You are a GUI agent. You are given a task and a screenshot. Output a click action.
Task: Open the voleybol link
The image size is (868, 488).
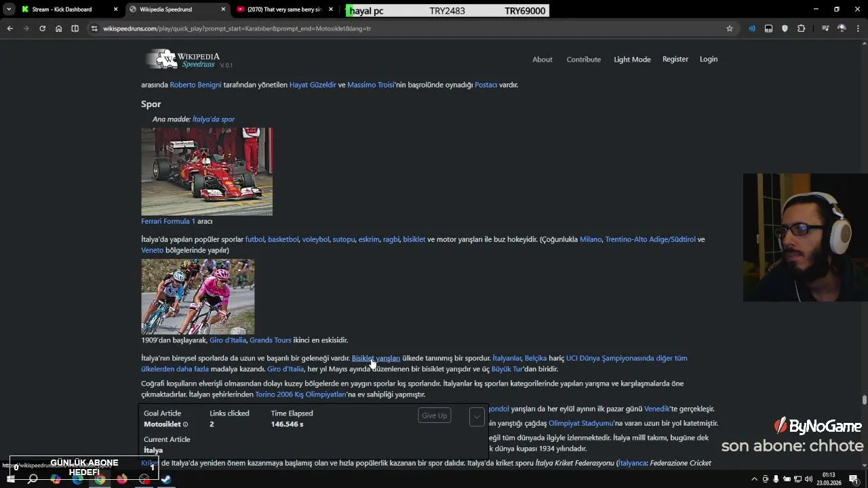pos(315,239)
